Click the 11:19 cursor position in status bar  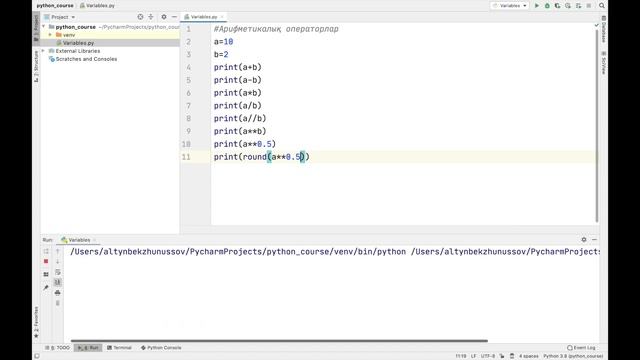click(461, 356)
